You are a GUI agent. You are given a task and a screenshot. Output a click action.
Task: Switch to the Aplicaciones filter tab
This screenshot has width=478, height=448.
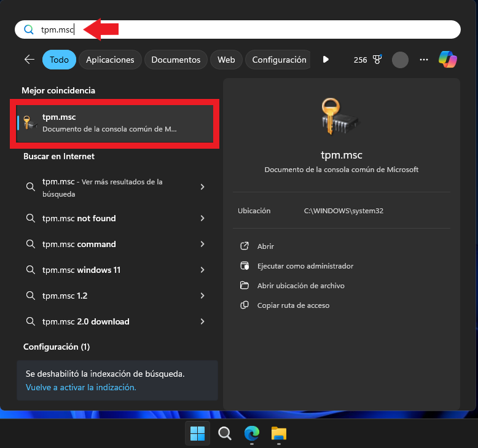[110, 60]
